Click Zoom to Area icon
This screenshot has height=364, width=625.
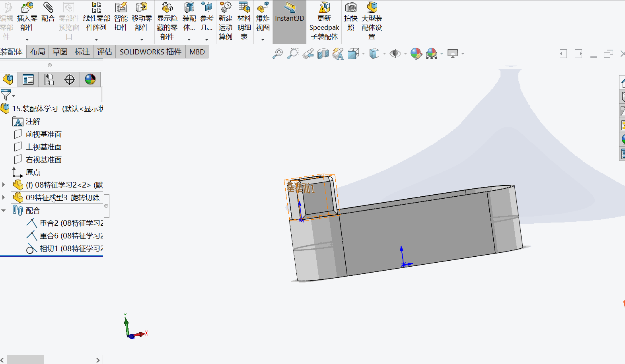pyautogui.click(x=293, y=54)
